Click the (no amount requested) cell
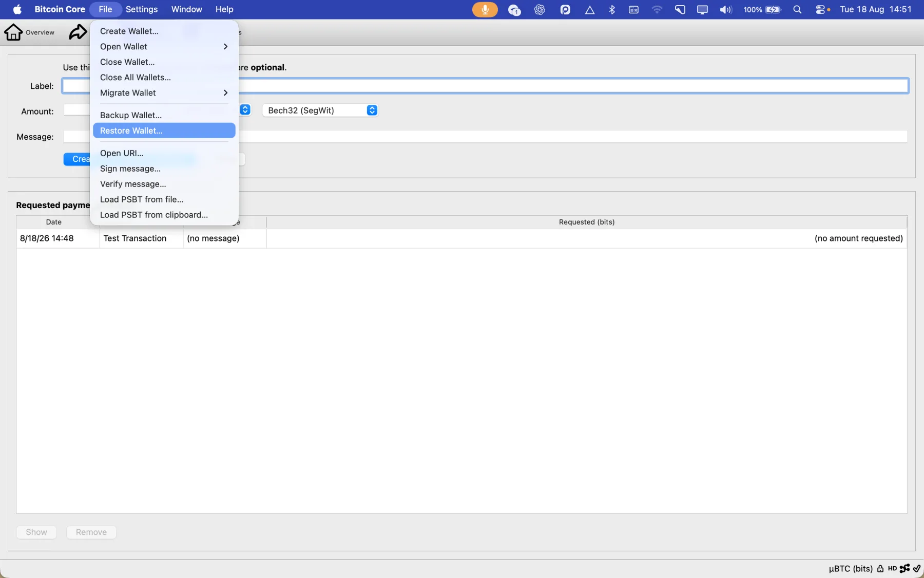The width and height of the screenshot is (924, 578). (x=587, y=238)
